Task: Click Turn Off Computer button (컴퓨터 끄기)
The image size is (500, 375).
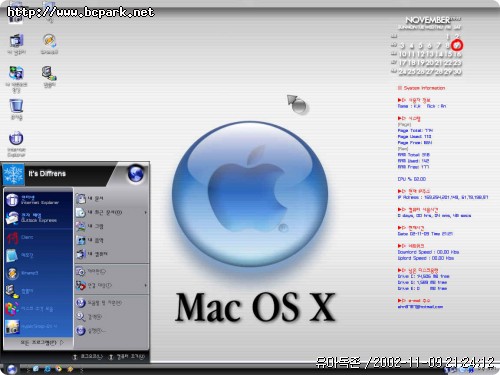Action: [127, 357]
